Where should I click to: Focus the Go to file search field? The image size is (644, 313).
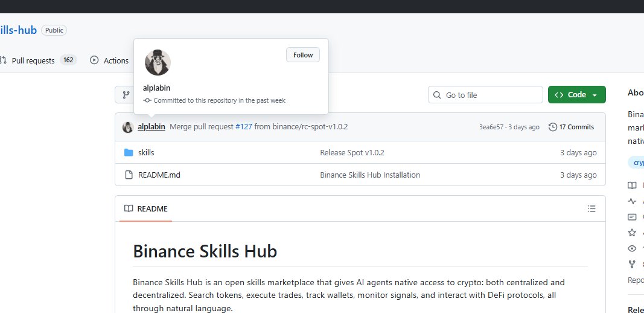click(x=485, y=95)
